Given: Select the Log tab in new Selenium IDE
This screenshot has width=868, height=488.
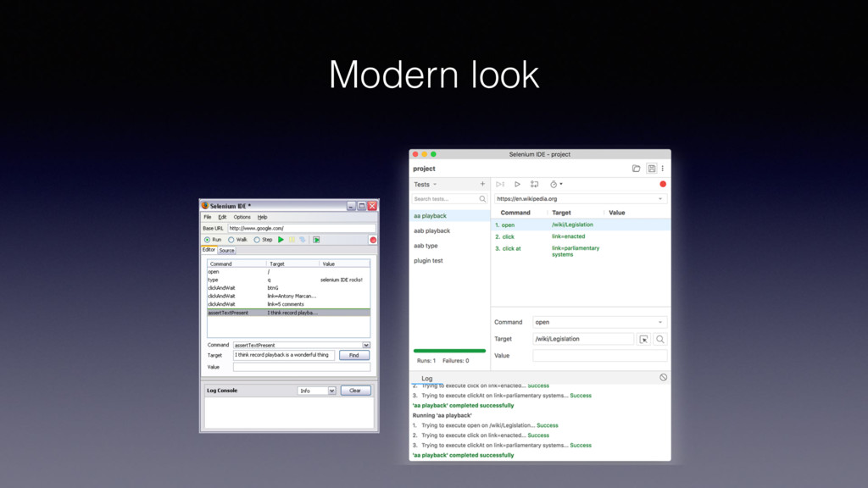Looking at the screenshot, I should [x=427, y=379].
